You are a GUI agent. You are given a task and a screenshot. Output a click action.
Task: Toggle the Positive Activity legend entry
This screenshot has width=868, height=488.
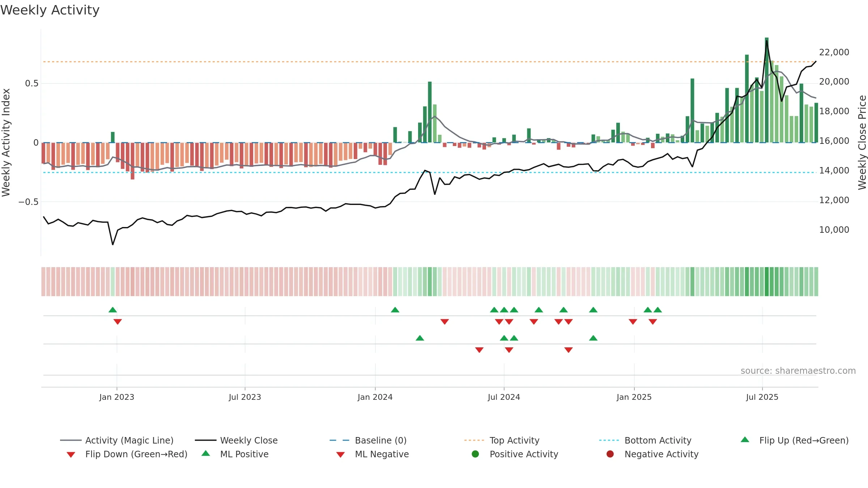(x=515, y=454)
